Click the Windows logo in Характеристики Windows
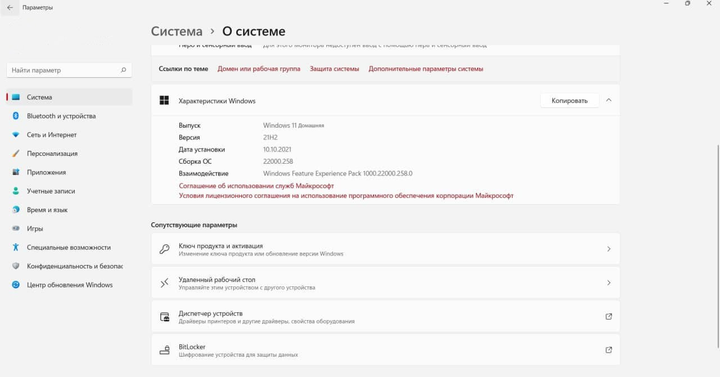 click(x=164, y=100)
